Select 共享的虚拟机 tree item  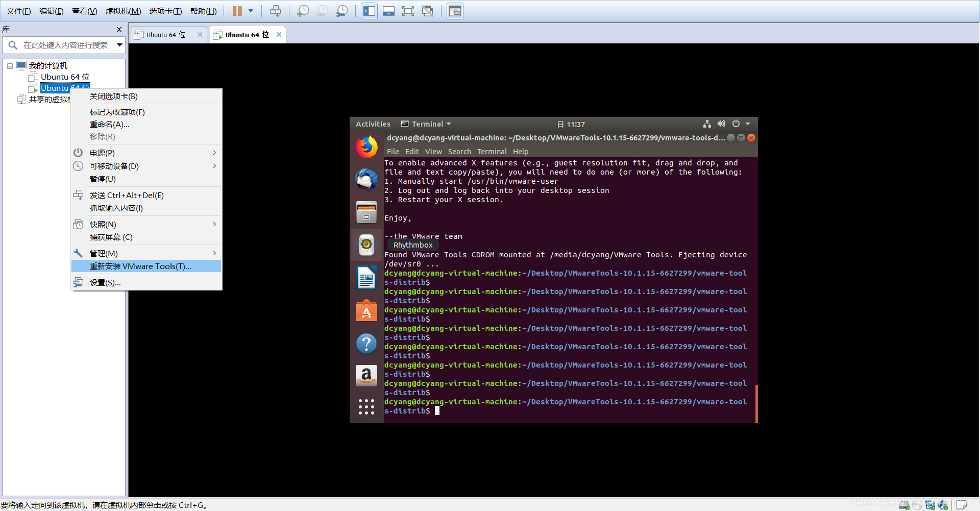point(50,100)
